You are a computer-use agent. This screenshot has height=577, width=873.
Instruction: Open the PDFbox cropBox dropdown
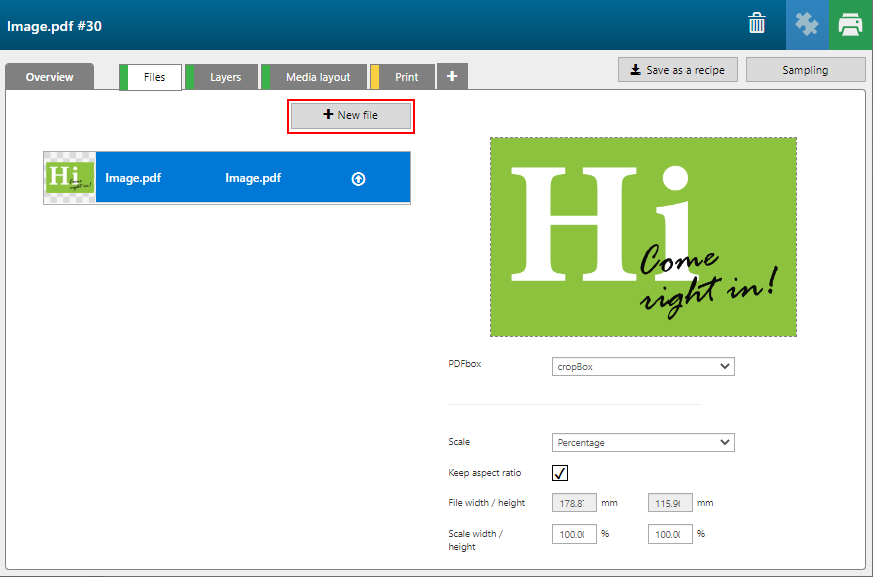643,367
